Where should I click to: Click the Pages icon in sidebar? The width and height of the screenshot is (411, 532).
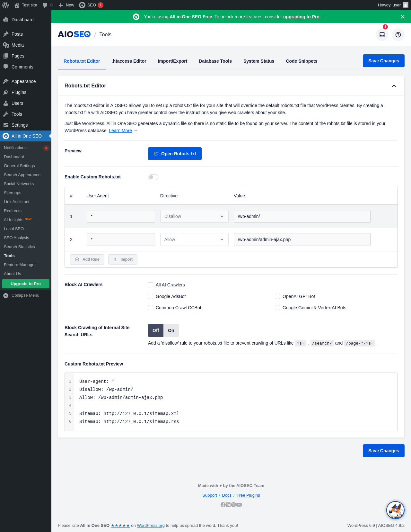pyautogui.click(x=6, y=56)
